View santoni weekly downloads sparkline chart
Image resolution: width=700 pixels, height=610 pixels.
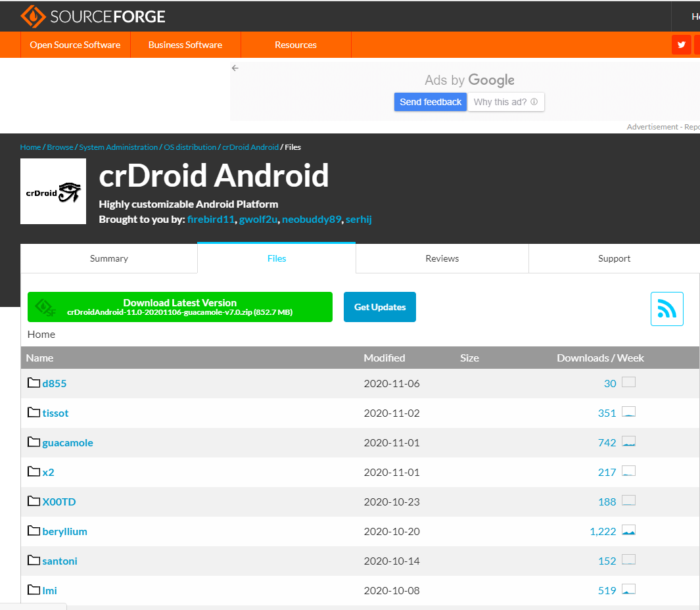click(x=628, y=559)
